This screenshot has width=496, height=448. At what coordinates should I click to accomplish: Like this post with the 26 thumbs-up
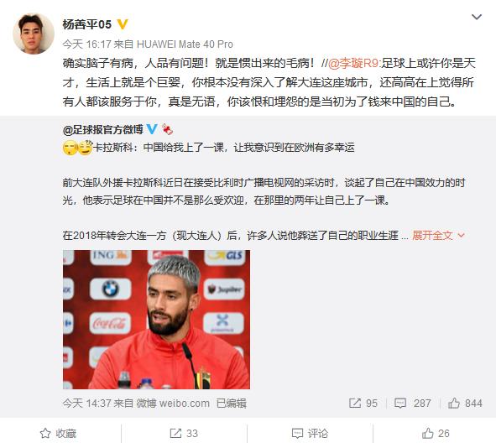pos(436,433)
